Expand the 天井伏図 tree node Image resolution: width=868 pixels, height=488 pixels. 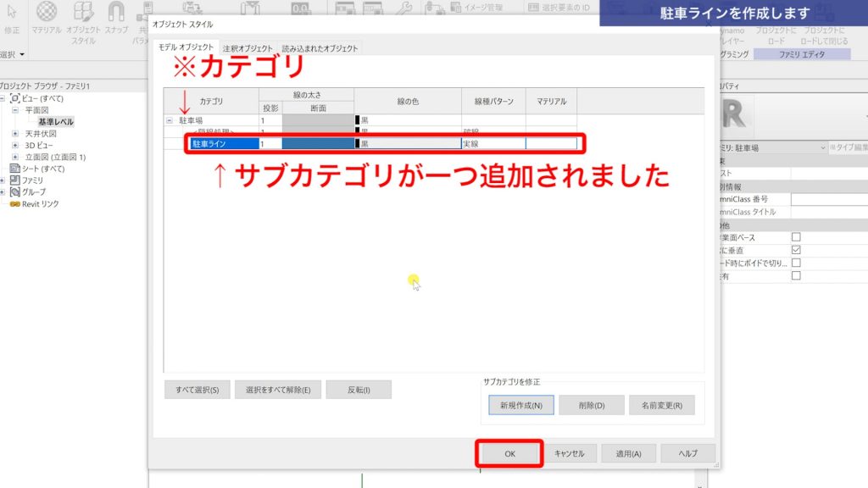point(15,134)
